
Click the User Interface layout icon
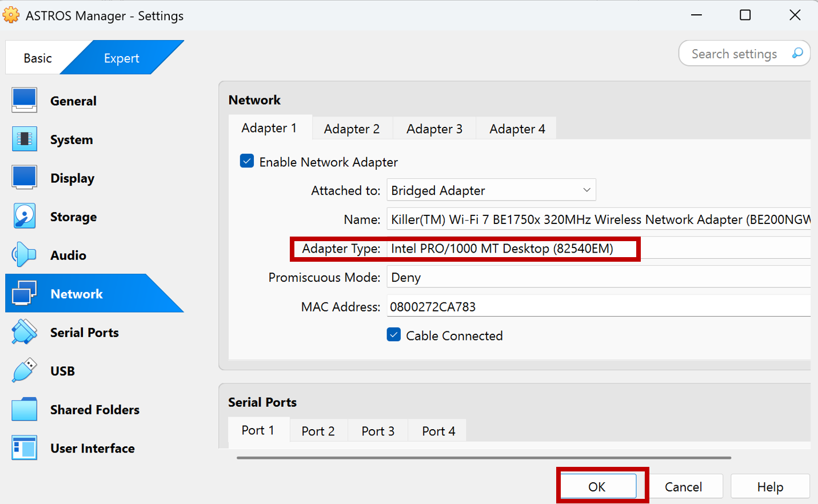24,448
